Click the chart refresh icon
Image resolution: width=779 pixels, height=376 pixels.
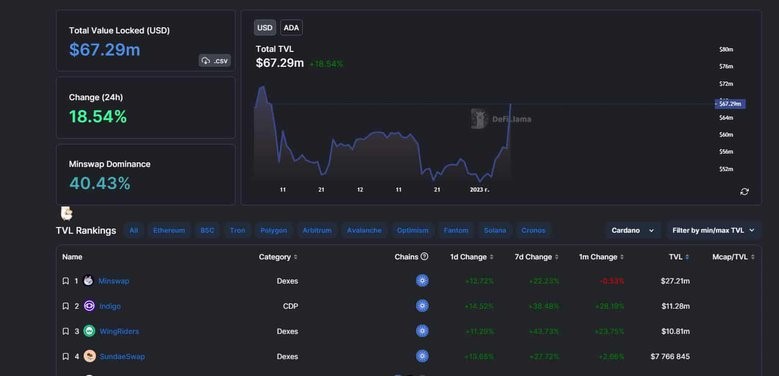[744, 192]
